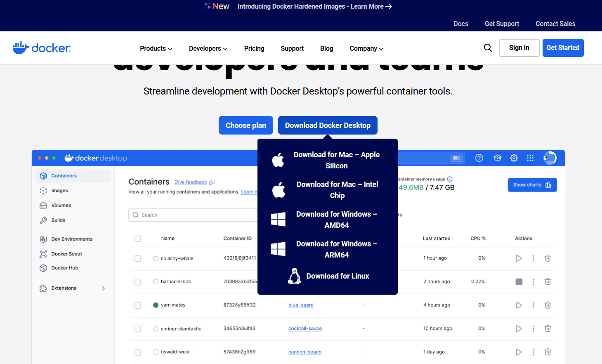
Task: Click the trash icon for oswald-west
Action: pos(548,352)
